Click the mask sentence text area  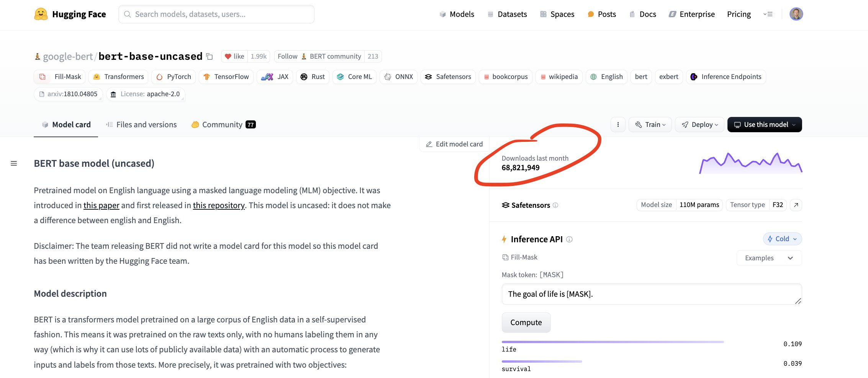(652, 294)
